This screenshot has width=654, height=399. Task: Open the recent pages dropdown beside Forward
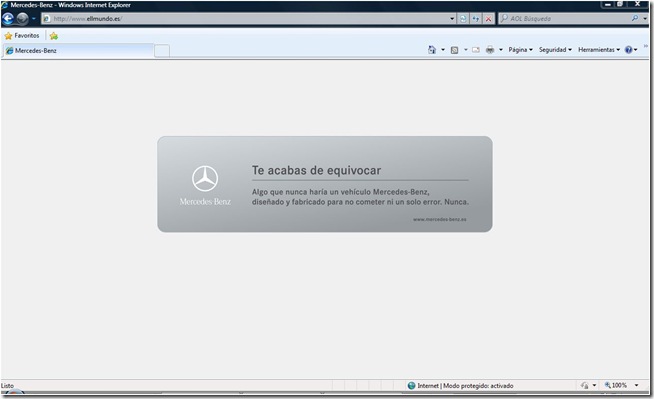click(x=34, y=19)
